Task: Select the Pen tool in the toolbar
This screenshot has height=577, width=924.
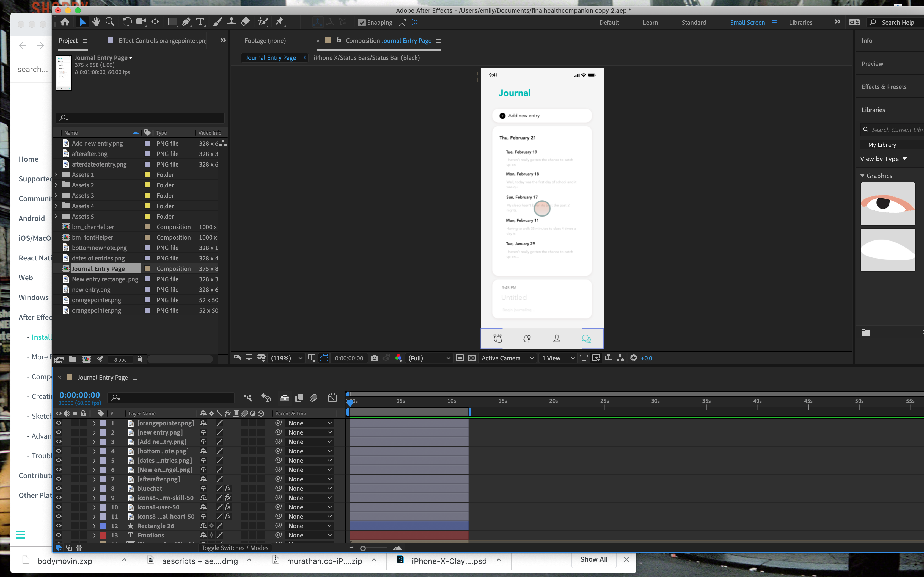Action: tap(186, 22)
